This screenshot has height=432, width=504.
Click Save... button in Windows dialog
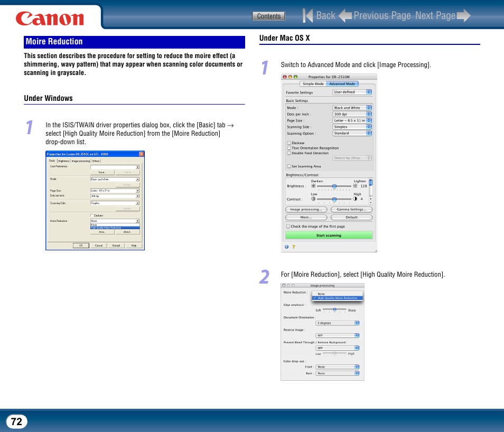point(102,172)
